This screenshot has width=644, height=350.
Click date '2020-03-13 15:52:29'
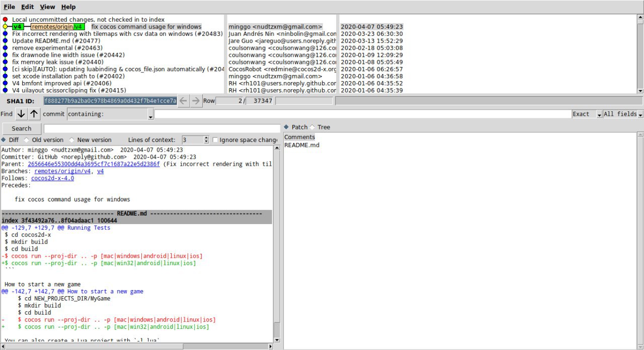(x=372, y=41)
